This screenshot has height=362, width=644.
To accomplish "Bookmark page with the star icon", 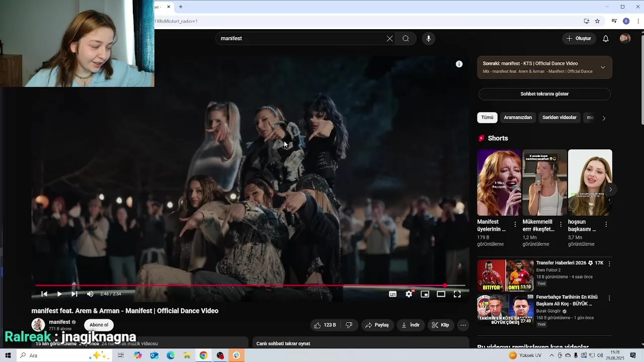I will click(597, 21).
